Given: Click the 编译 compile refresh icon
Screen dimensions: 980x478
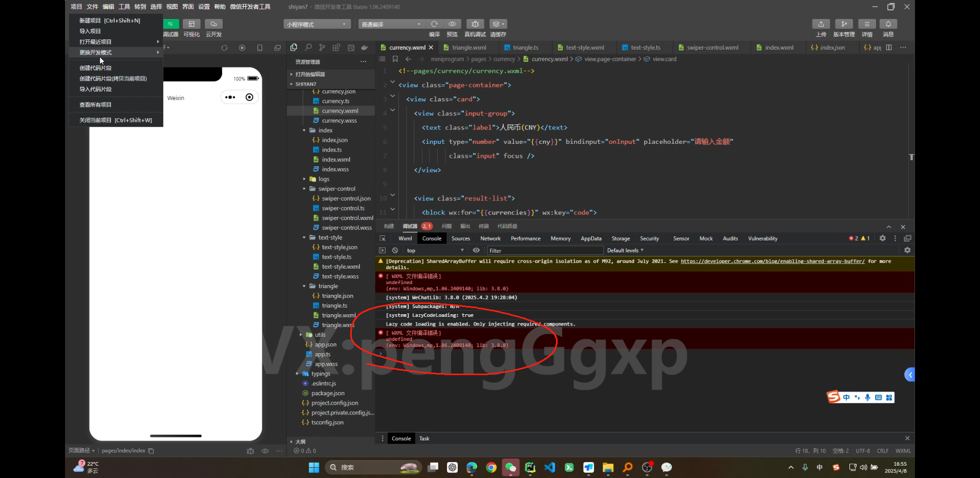Looking at the screenshot, I should tap(434, 24).
